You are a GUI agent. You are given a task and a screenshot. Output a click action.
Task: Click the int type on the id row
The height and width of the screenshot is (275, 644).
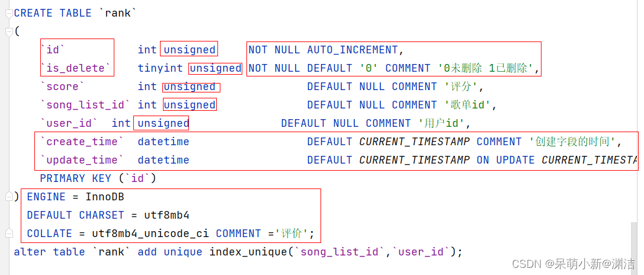[x=147, y=50]
